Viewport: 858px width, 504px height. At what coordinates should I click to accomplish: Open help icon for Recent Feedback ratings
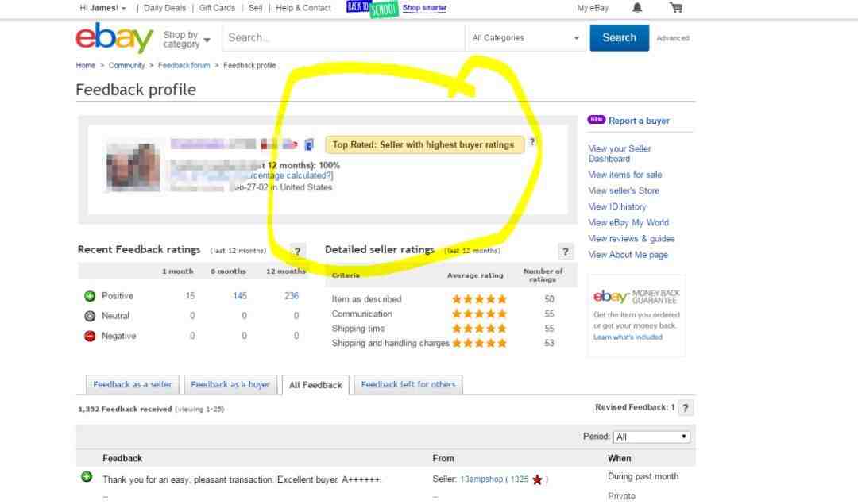(x=297, y=252)
